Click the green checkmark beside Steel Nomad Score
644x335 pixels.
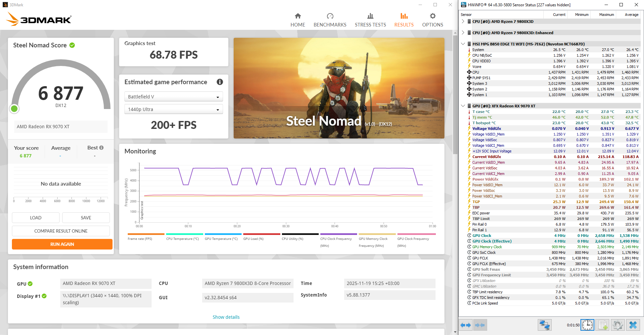click(72, 45)
